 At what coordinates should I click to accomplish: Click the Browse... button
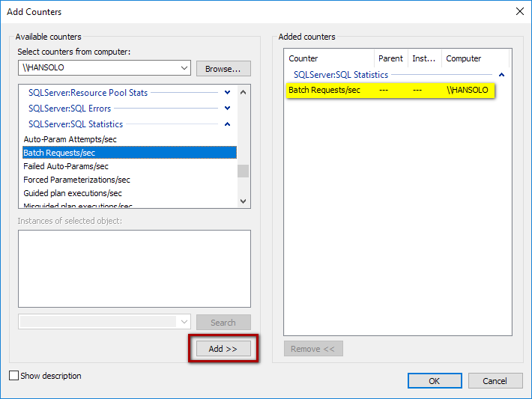pyautogui.click(x=223, y=69)
